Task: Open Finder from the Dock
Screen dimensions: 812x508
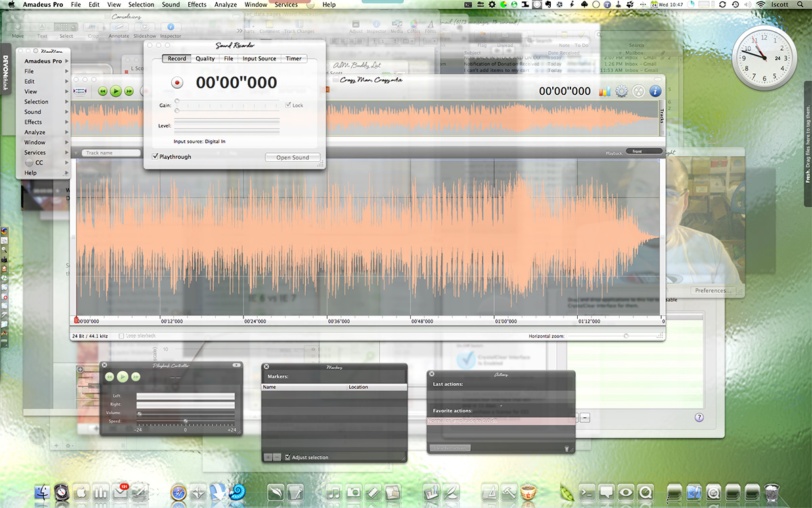Action: click(43, 492)
